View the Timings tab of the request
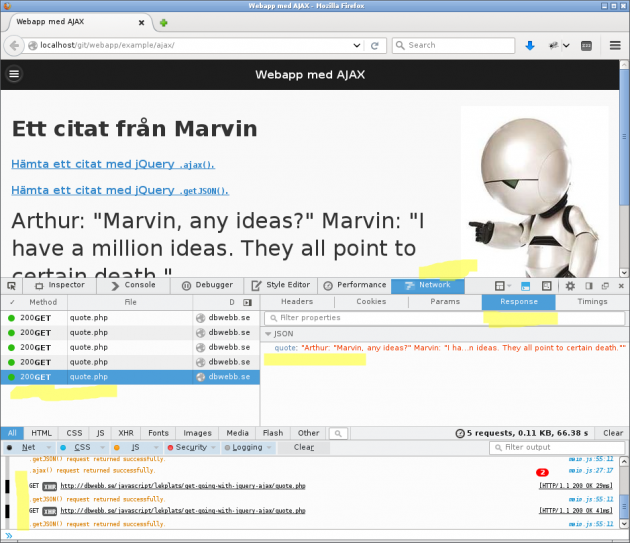The height and width of the screenshot is (543, 630). pyautogui.click(x=592, y=302)
